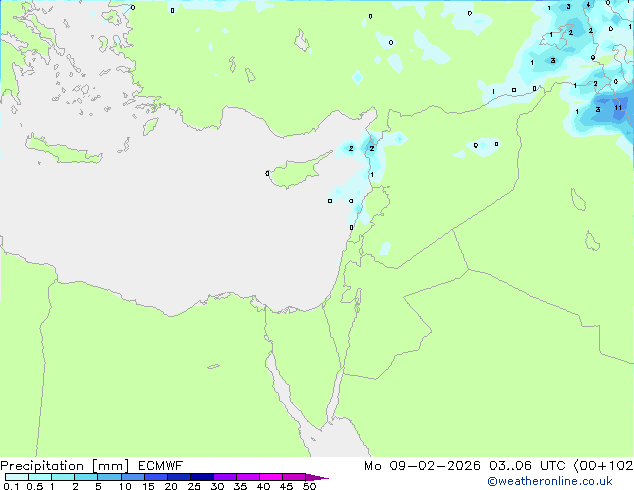Screen dimensions: 634x490
Task: Click the "09-02-2026" date text
Action: click(435, 466)
